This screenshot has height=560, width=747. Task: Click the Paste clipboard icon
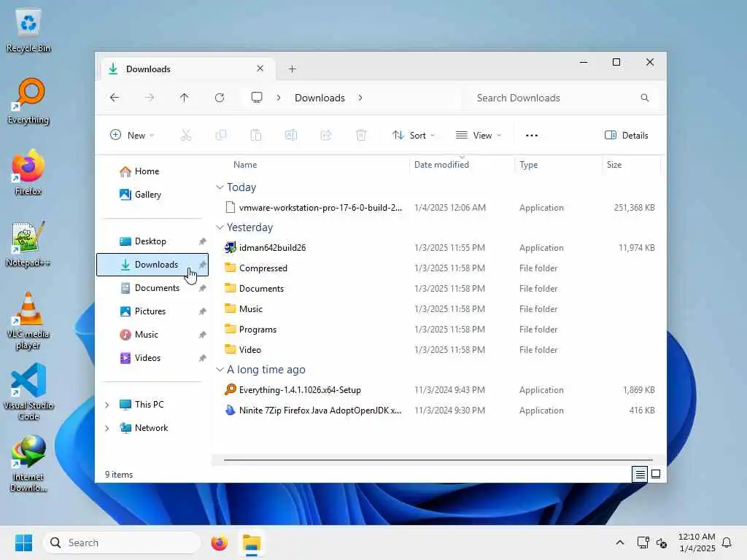click(x=256, y=135)
